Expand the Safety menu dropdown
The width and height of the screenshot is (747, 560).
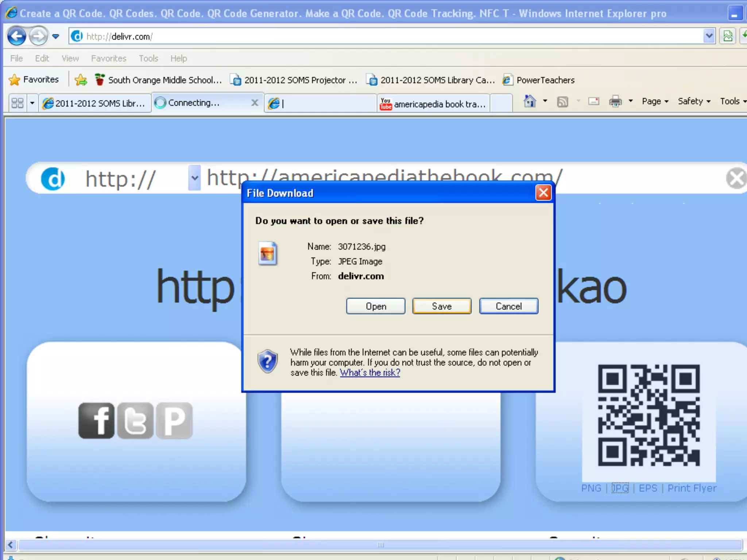(x=694, y=101)
